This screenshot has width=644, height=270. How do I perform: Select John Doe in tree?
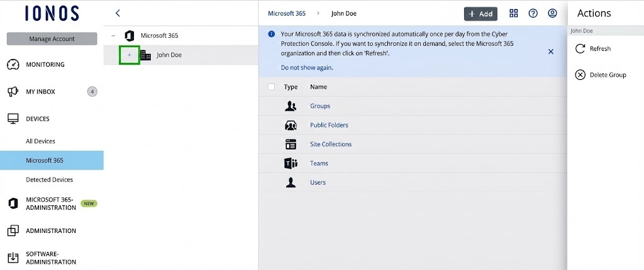tap(169, 55)
